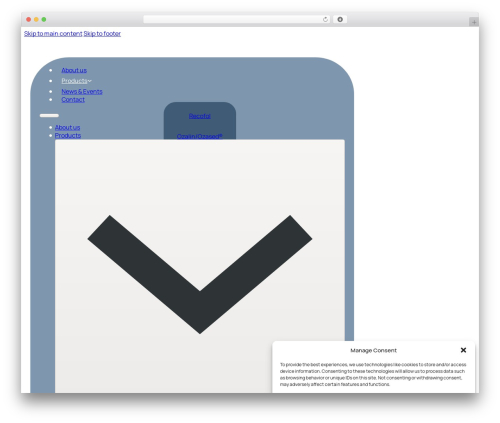
Task: Click the browser extension icon beside address bar
Action: point(340,19)
